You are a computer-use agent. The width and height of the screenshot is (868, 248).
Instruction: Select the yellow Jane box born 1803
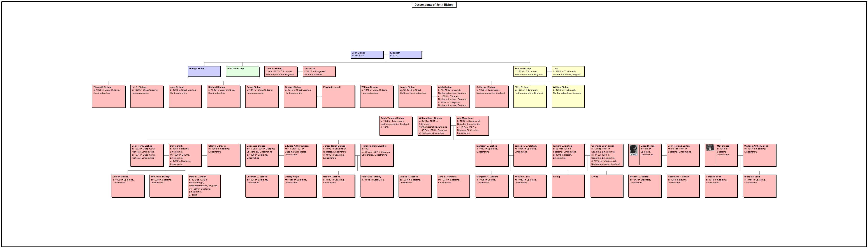click(x=568, y=71)
